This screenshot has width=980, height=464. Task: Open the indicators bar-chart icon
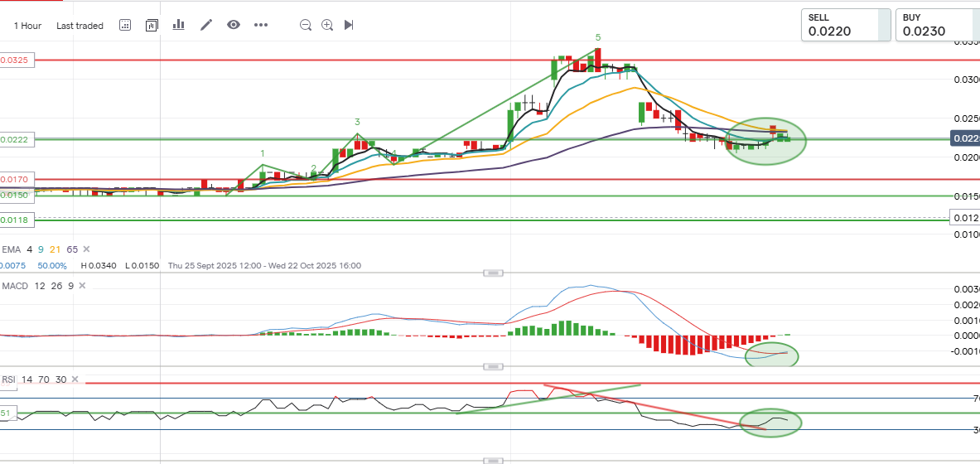point(178,25)
